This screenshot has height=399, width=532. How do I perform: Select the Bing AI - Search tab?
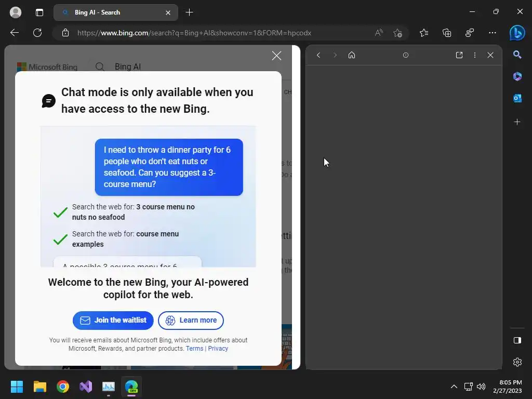115,12
